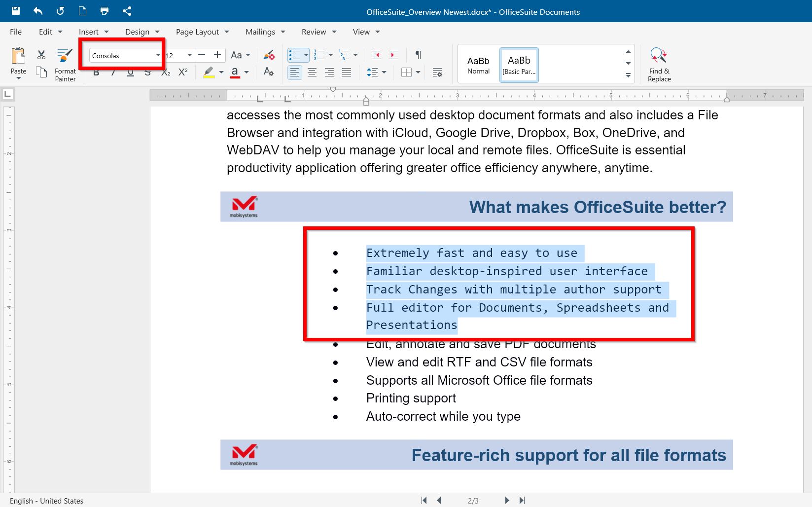Align text to the right
Screen dimensions: 812x507
tap(329, 72)
